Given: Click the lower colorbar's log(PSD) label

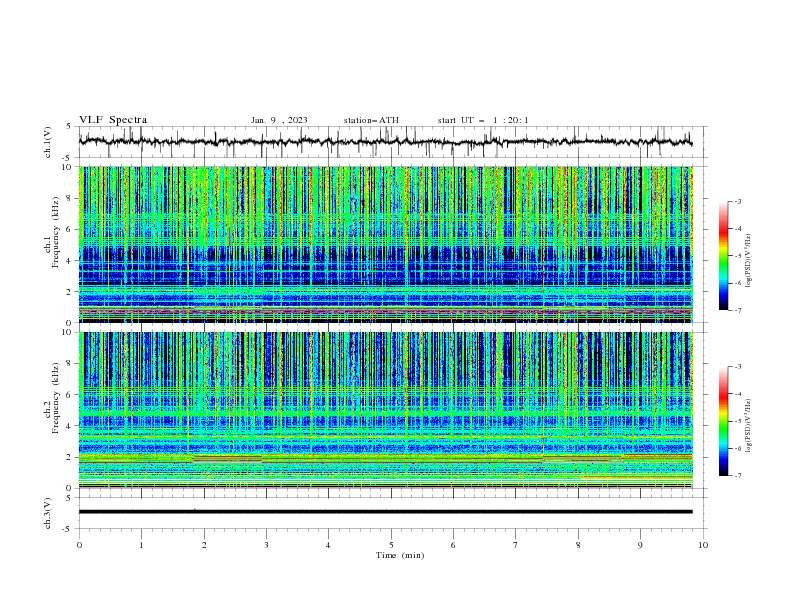Looking at the screenshot, I should click(749, 425).
